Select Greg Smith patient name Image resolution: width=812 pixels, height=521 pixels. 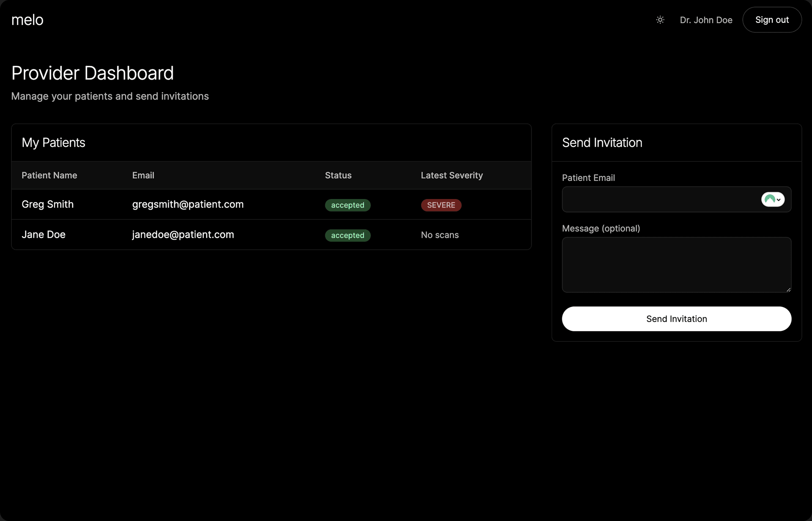pos(47,205)
